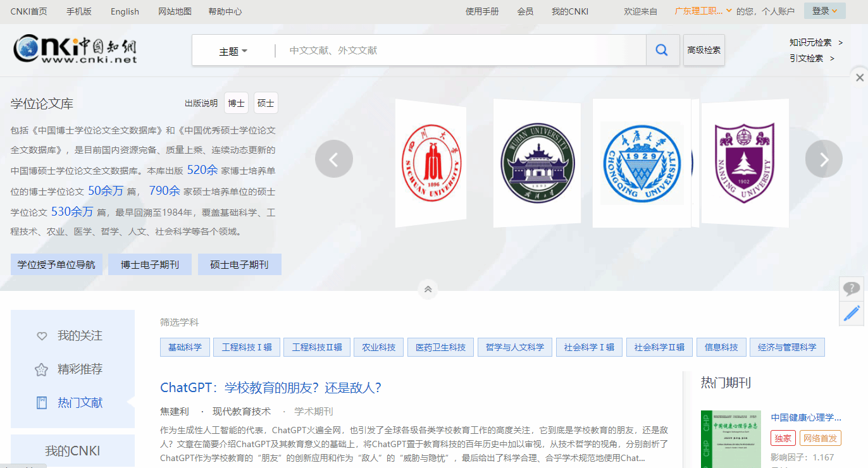Filter by 工程科技Ⅱ辑
The height and width of the screenshot is (468, 868).
(x=317, y=347)
